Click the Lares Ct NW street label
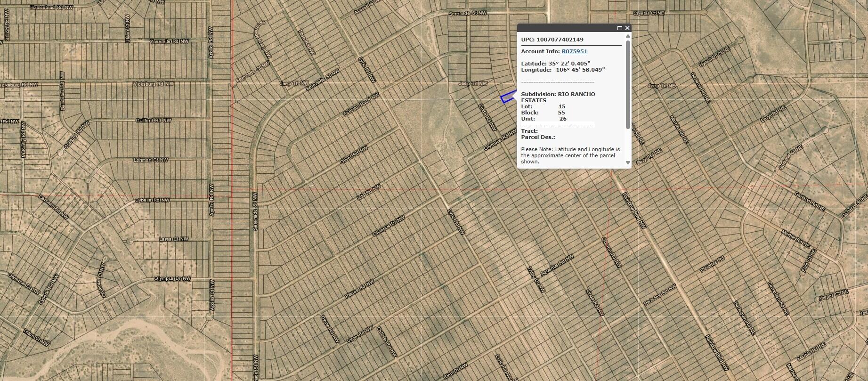 [x=173, y=239]
